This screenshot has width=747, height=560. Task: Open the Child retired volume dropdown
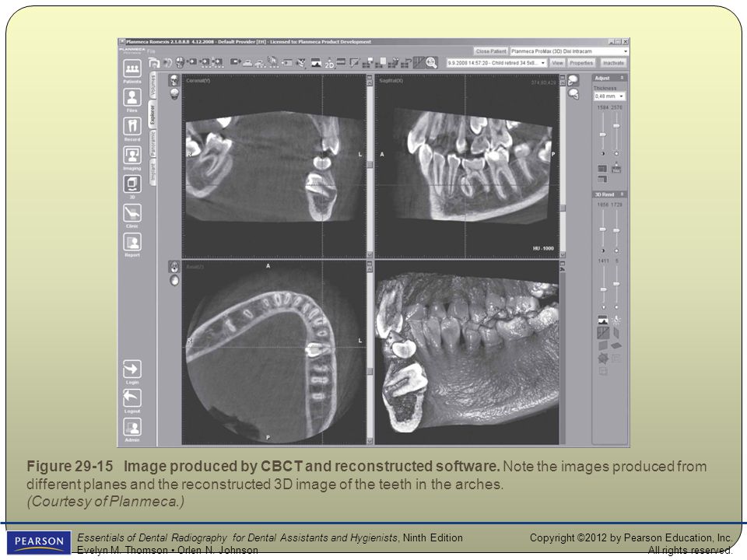pyautogui.click(x=496, y=63)
